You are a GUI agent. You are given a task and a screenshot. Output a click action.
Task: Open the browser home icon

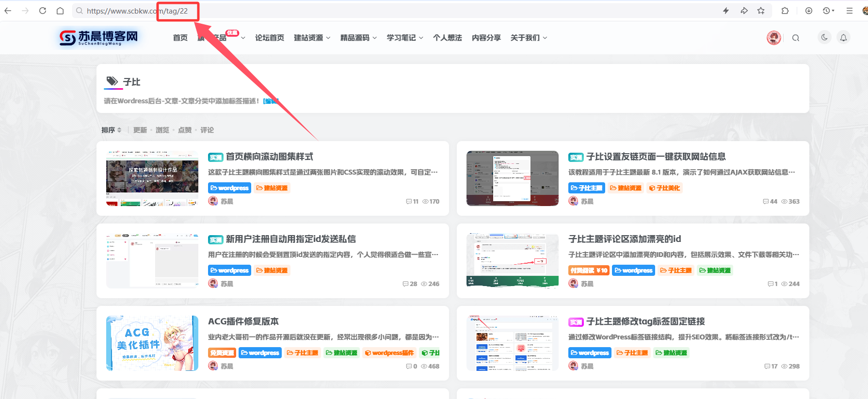click(x=60, y=11)
